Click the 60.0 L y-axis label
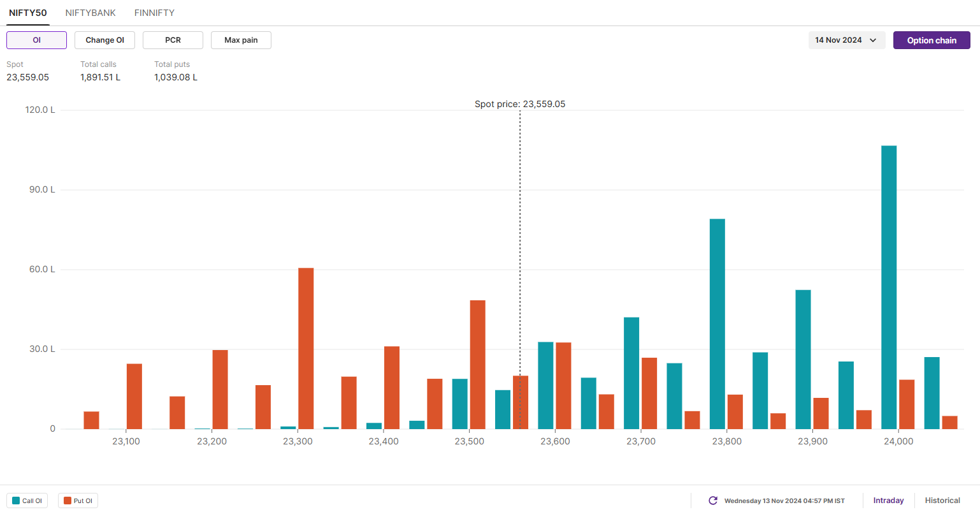The height and width of the screenshot is (512, 980). pyautogui.click(x=42, y=269)
